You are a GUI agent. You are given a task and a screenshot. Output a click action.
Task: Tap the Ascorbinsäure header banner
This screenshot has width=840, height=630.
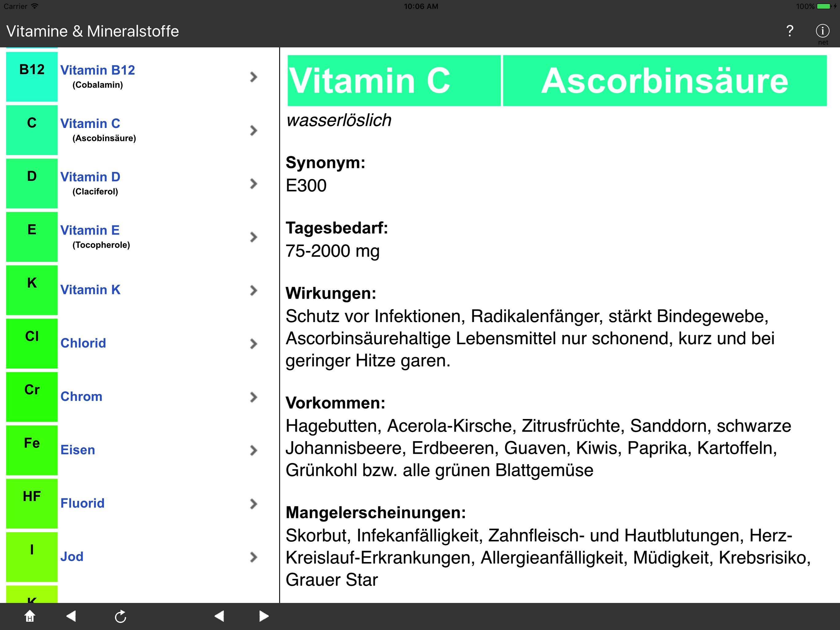(x=664, y=81)
